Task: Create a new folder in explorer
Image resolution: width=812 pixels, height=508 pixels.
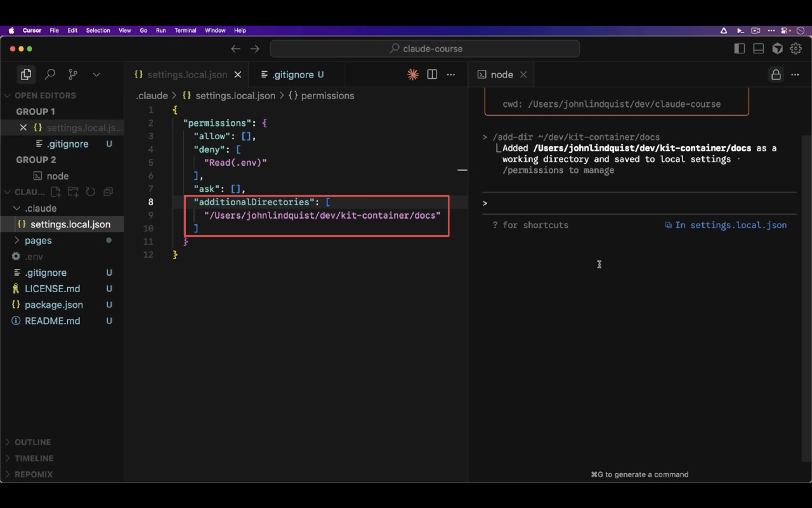Action: pos(73,192)
